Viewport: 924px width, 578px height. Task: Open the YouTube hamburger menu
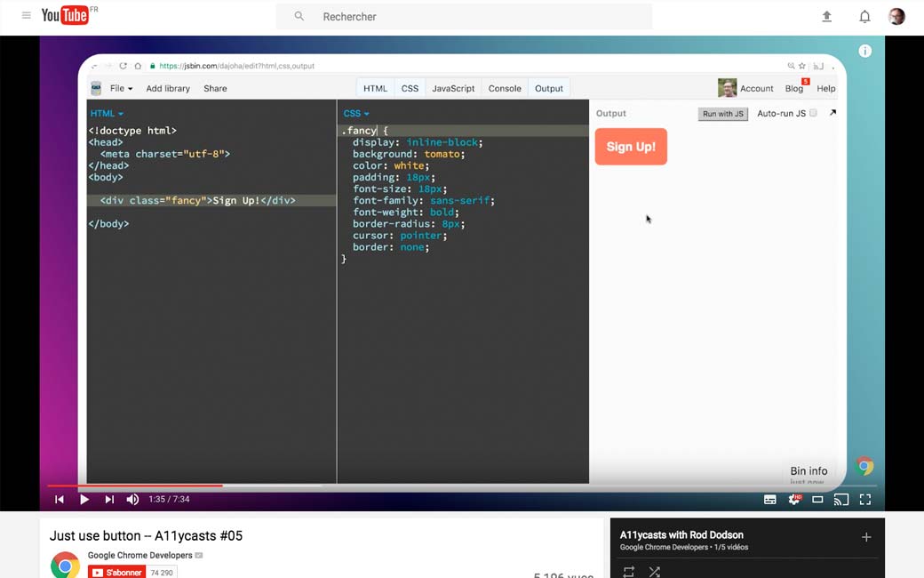pyautogui.click(x=26, y=16)
